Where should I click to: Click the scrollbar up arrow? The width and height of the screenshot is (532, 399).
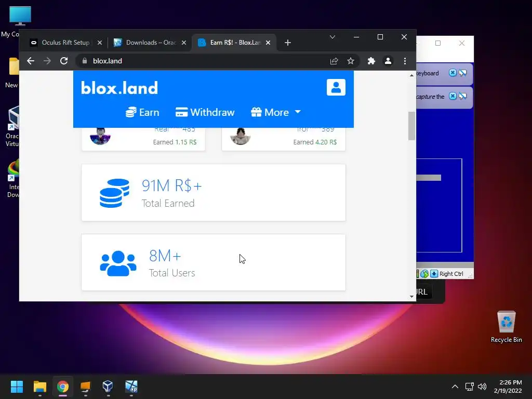(x=411, y=75)
